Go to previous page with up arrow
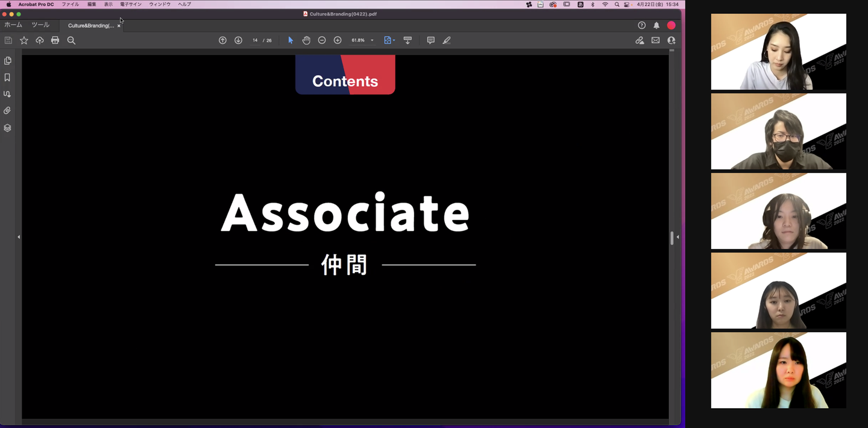Viewport: 868px width, 428px height. click(x=222, y=40)
